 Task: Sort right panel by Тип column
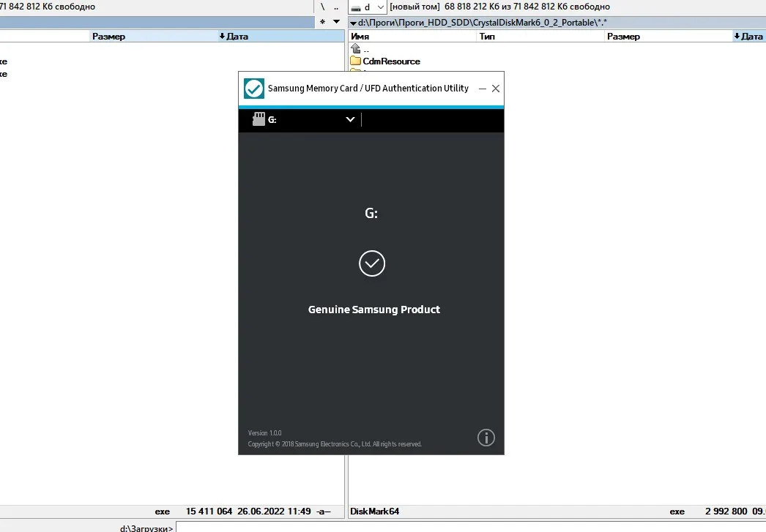[540, 36]
